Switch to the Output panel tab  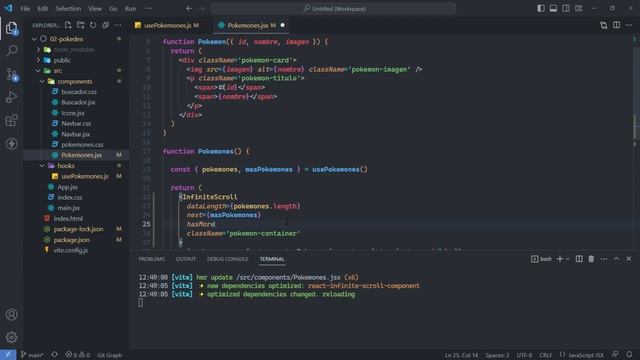click(x=186, y=259)
